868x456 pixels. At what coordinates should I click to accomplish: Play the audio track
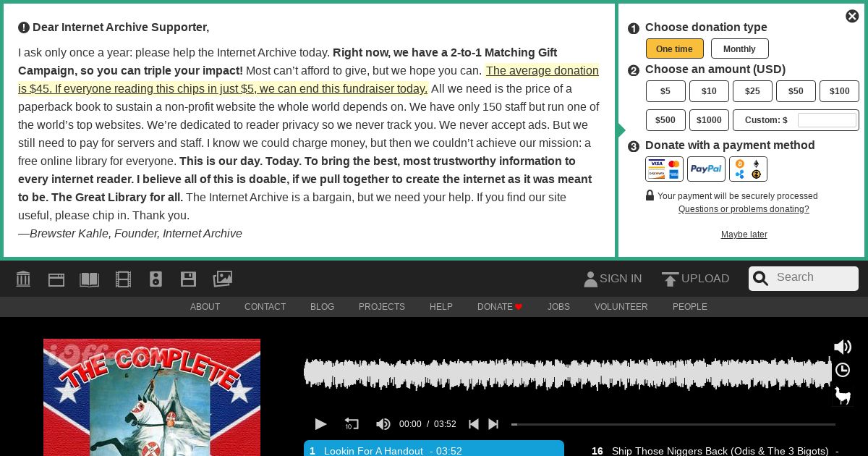tap(320, 424)
